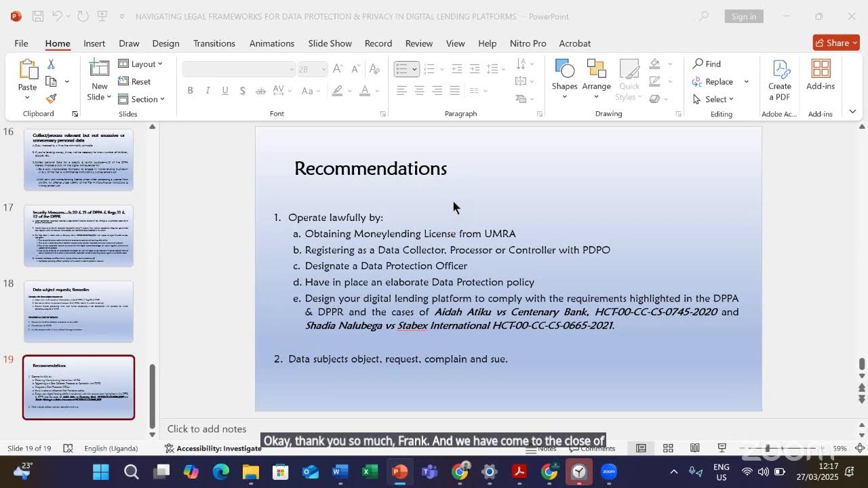This screenshot has width=868, height=488.
Task: Fit slide to the current window
Action: (x=859, y=448)
